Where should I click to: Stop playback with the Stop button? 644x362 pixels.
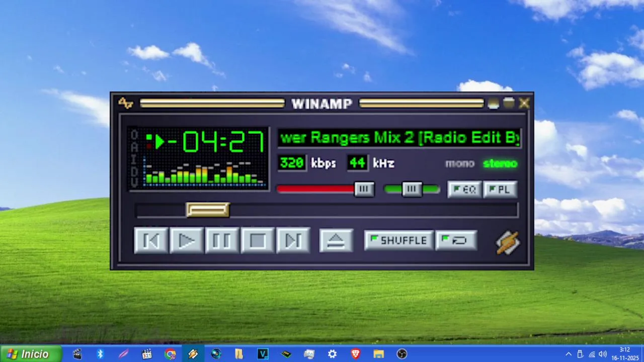tap(258, 241)
